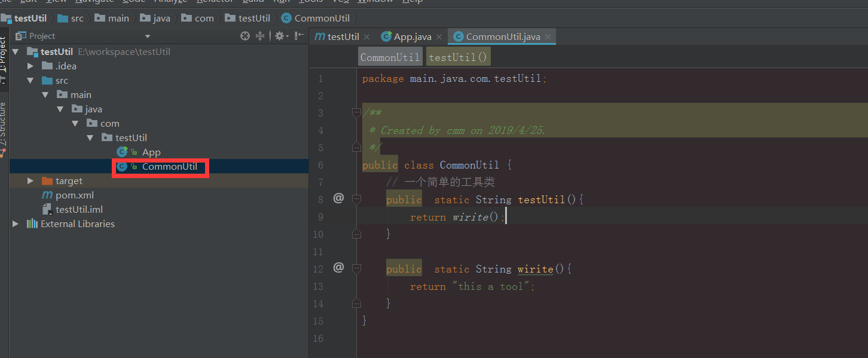The width and height of the screenshot is (868, 358).
Task: Expand the .idea folder
Action: coord(30,66)
